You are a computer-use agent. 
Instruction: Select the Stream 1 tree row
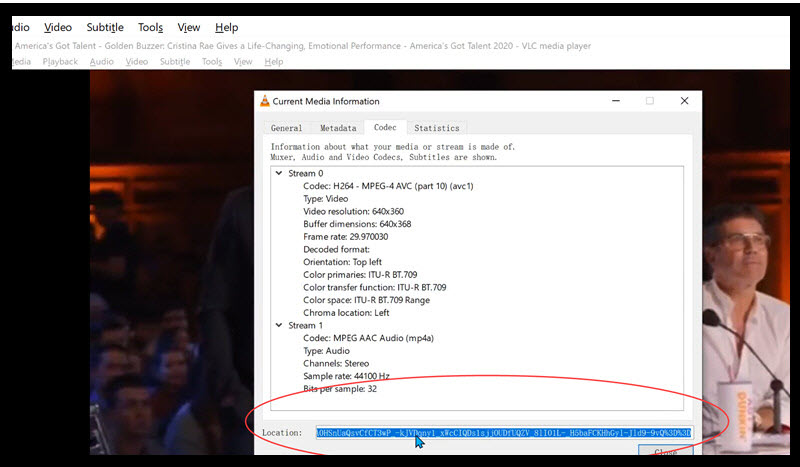(x=306, y=325)
